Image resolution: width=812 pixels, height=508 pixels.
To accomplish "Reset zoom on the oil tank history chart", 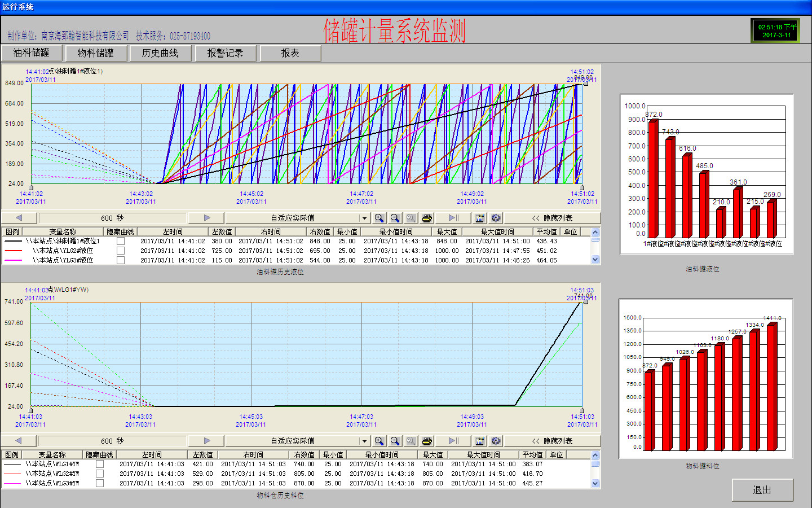I will click(411, 218).
